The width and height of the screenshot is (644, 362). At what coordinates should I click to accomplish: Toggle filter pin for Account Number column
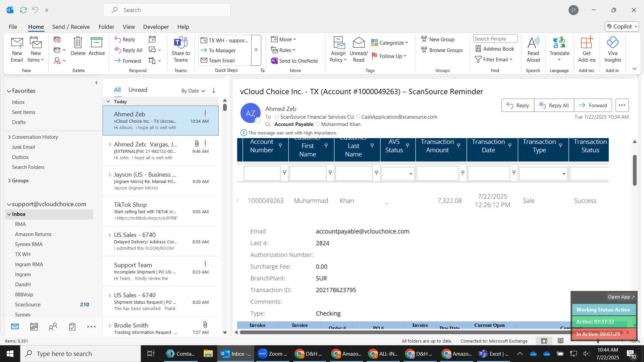click(280, 145)
